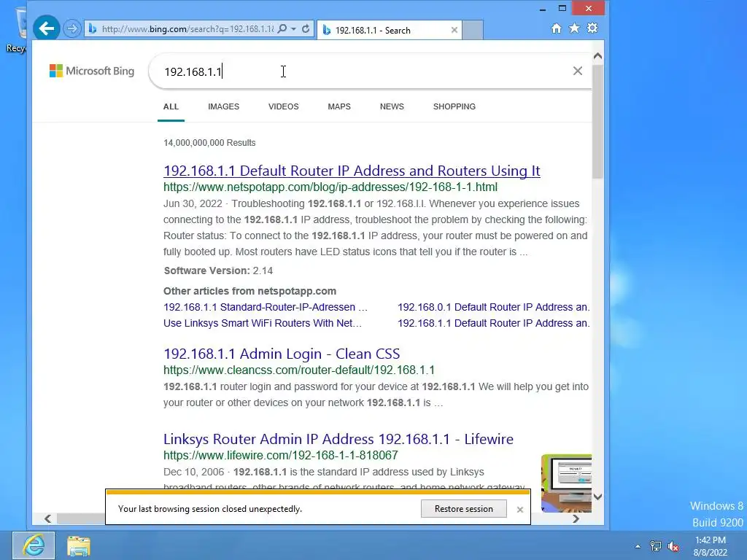Click the browser forward arrow button
Viewport: 747px width, 560px height.
72,29
